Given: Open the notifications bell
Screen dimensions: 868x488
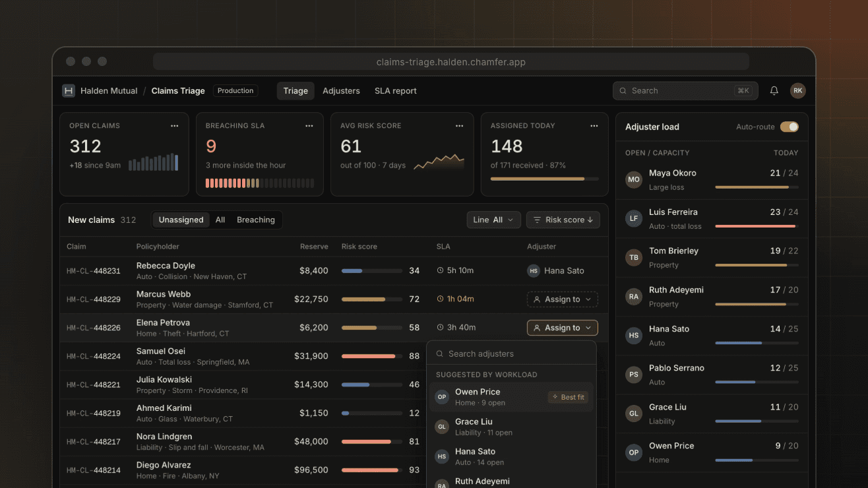Looking at the screenshot, I should pyautogui.click(x=774, y=91).
